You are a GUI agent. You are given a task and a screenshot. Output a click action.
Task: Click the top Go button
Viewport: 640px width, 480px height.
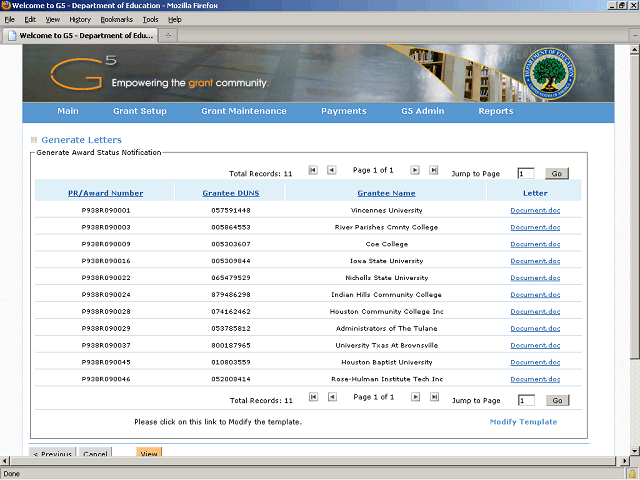point(557,173)
